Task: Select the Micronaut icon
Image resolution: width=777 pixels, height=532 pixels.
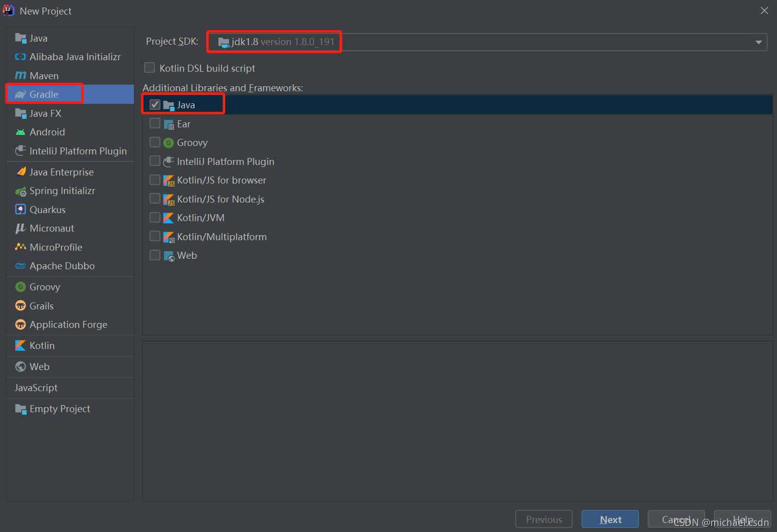Action: (x=21, y=228)
